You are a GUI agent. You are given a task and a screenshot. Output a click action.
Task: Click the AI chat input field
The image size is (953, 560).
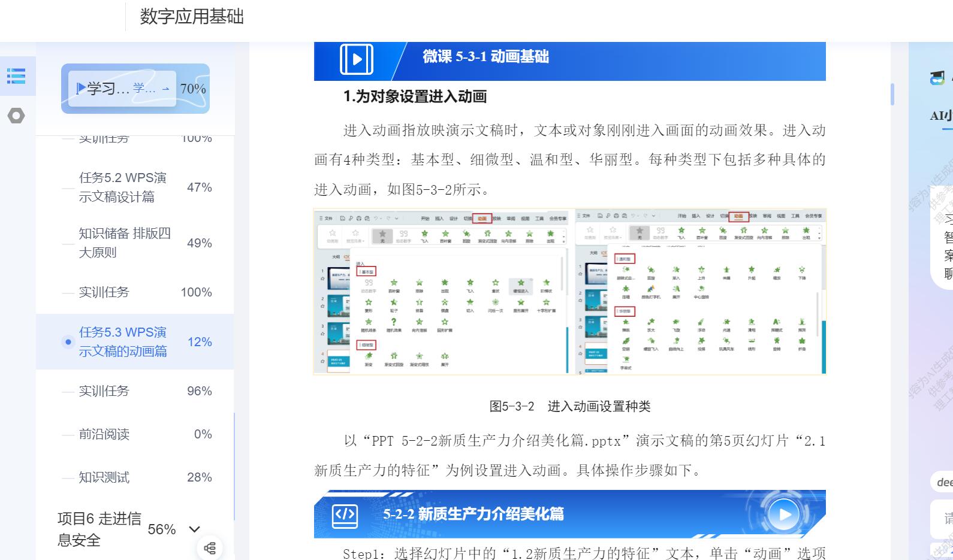[944, 519]
